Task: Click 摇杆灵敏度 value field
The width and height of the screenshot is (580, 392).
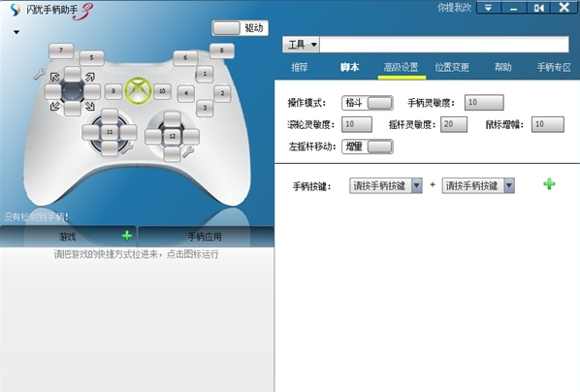Action: point(454,124)
